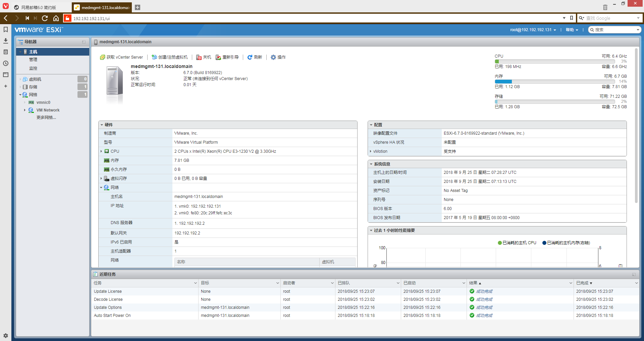Image resolution: width=644 pixels, height=341 pixels.
Task: Open the 操作 actions menu
Action: coord(278,57)
